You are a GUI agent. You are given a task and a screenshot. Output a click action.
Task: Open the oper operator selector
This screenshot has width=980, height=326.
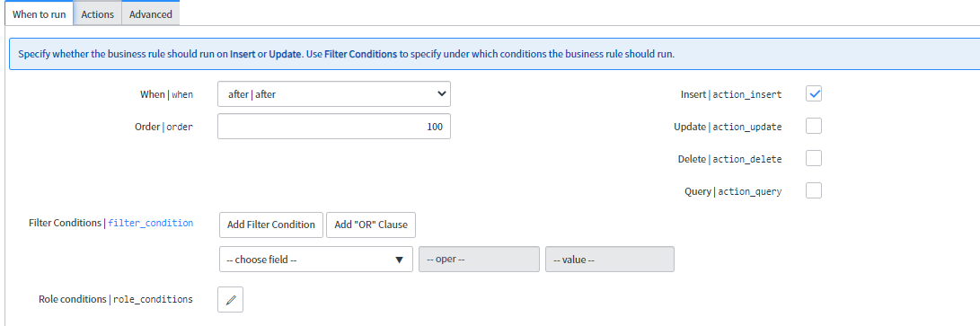[x=479, y=260]
